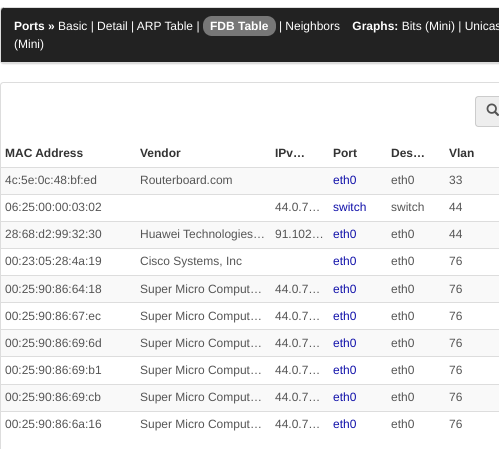499x449 pixels.
Task: Click the 91.102… IPv4 address cell
Action: [299, 234]
